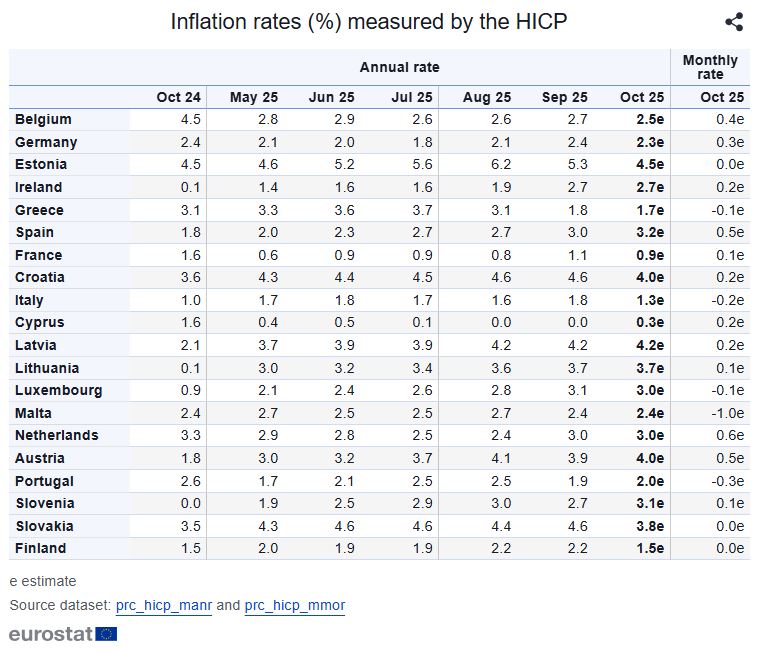The width and height of the screenshot is (777, 652).
Task: Click the Oct 24 column header
Action: tap(178, 97)
